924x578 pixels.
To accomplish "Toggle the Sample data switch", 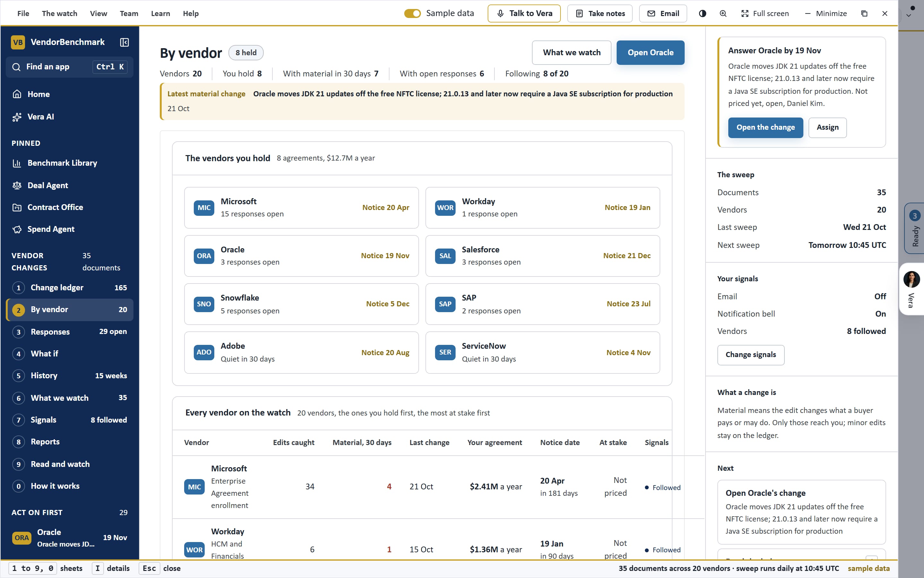I will (x=412, y=13).
